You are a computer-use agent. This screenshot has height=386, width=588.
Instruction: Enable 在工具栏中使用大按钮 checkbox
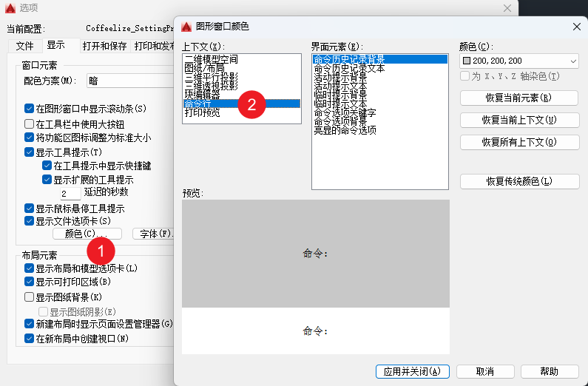(30, 124)
